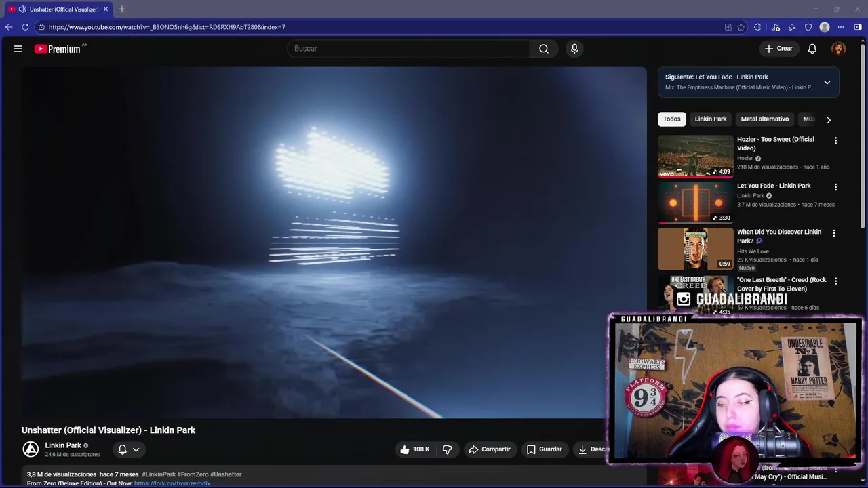
Task: Open browser favorites list icon
Action: click(x=792, y=27)
